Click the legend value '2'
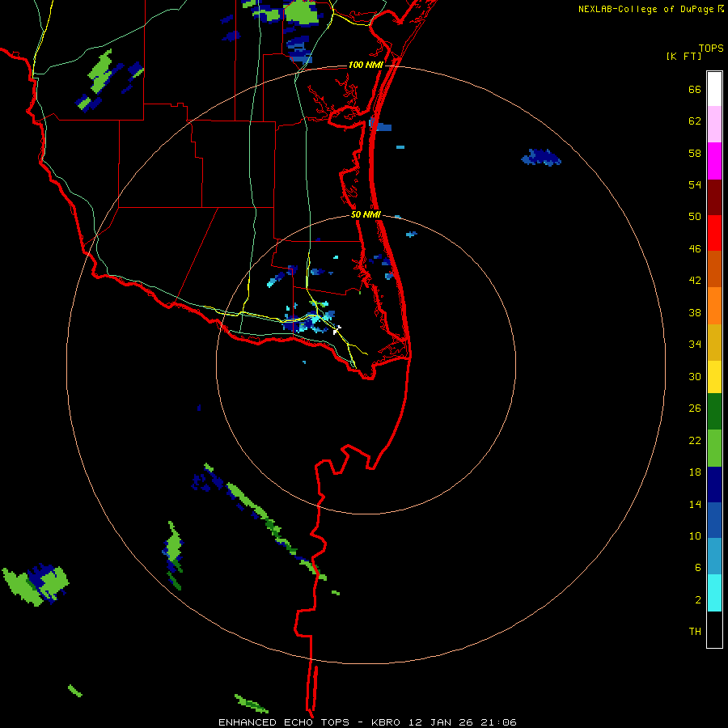Viewport: 728px width, 728px height. click(x=698, y=600)
